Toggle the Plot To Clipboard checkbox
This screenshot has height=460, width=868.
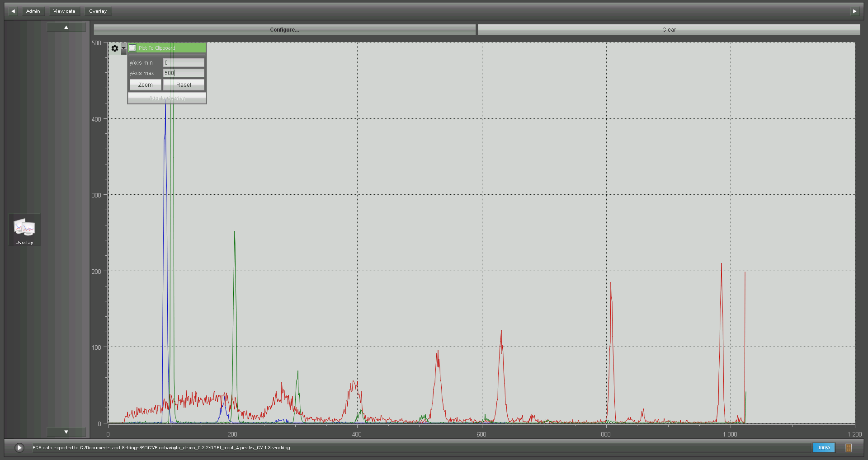click(x=132, y=48)
